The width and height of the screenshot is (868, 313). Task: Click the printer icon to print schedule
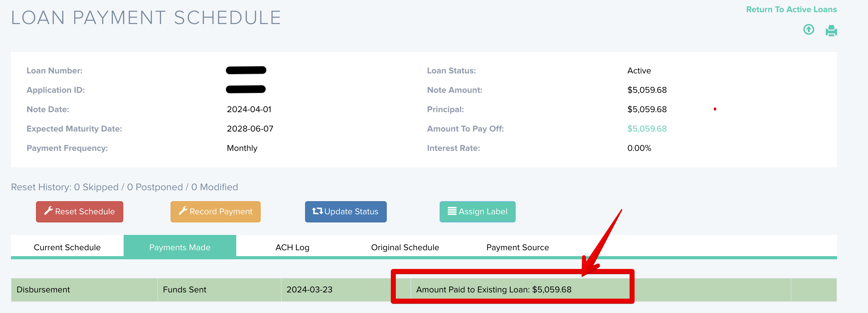click(x=831, y=31)
